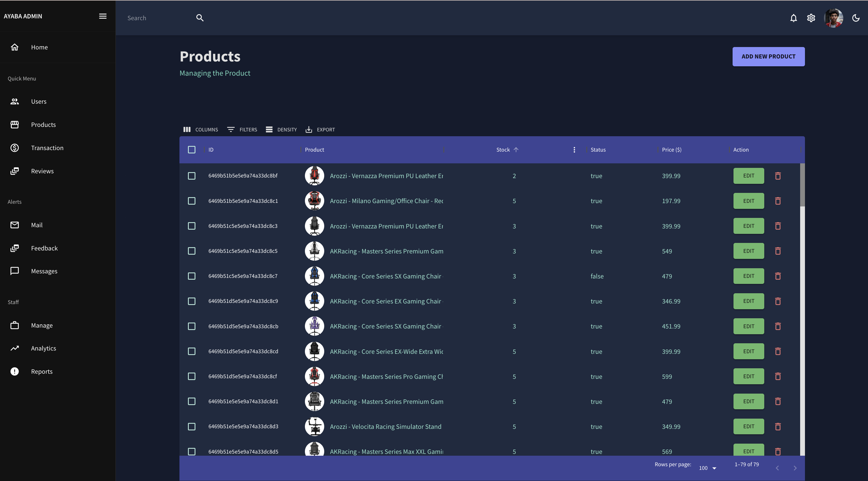The image size is (868, 481).
Task: Open rows per page dropdown
Action: click(708, 468)
